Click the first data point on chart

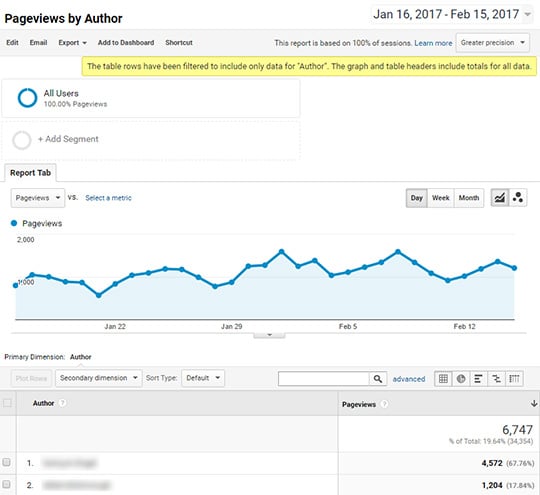(15, 285)
